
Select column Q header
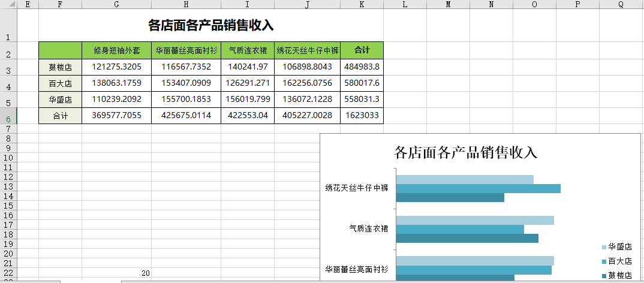[x=621, y=5]
